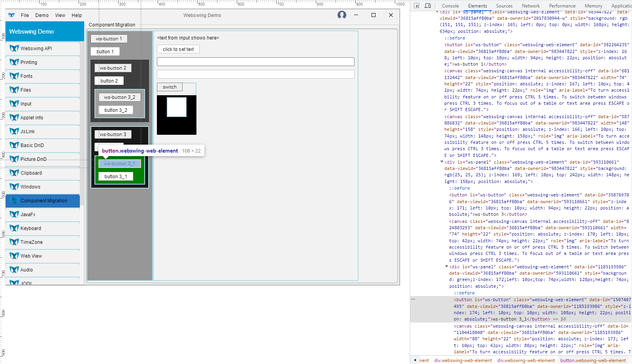Click the Webswing logo icon in title bar
The width and height of the screenshot is (632, 364).
[11, 15]
